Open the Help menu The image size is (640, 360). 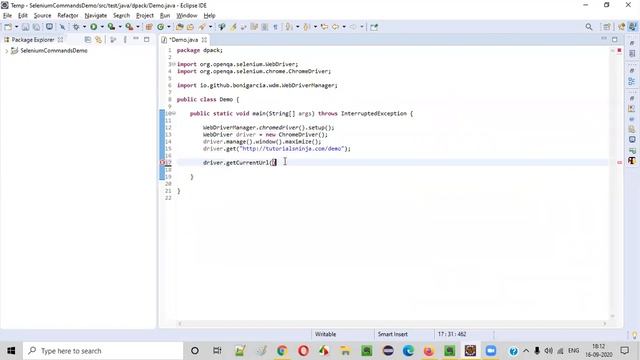(x=209, y=16)
